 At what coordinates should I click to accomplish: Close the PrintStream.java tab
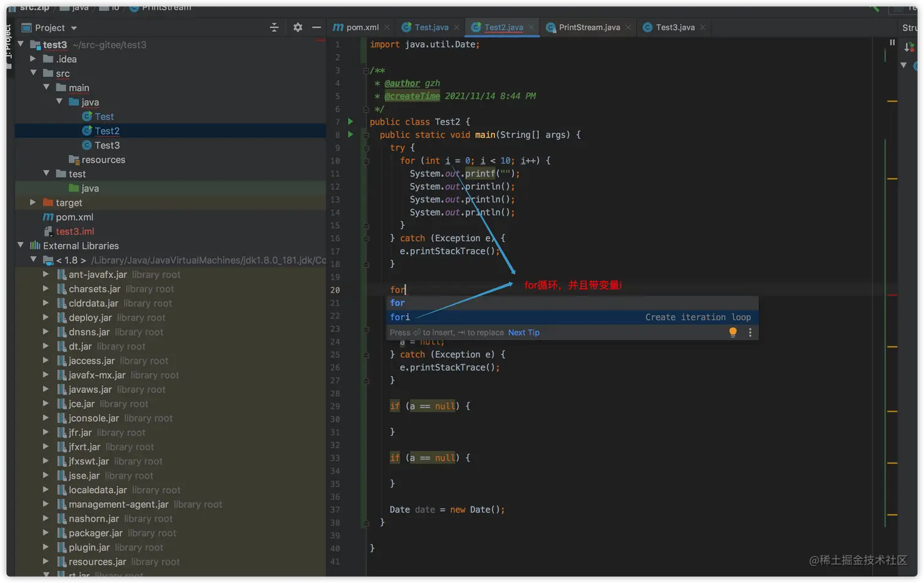click(x=628, y=28)
